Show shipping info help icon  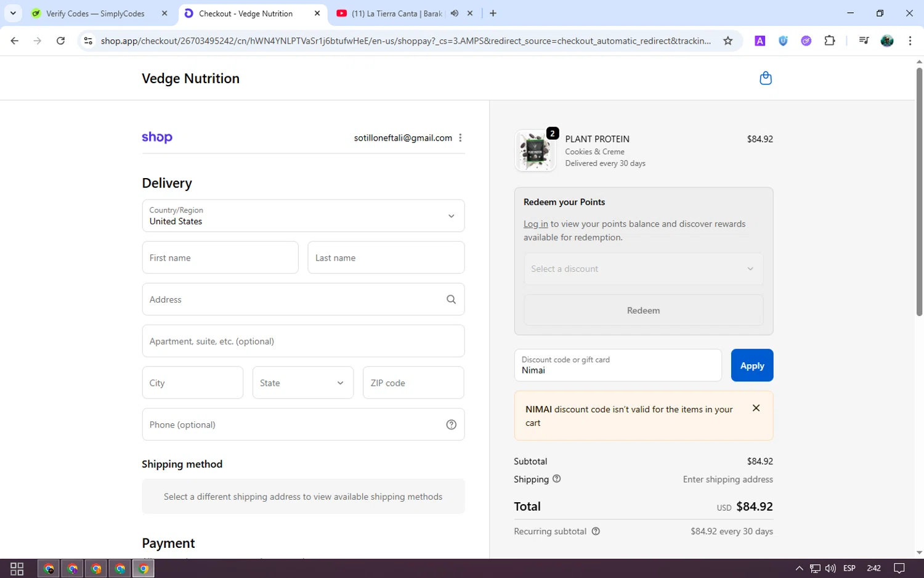pos(556,479)
